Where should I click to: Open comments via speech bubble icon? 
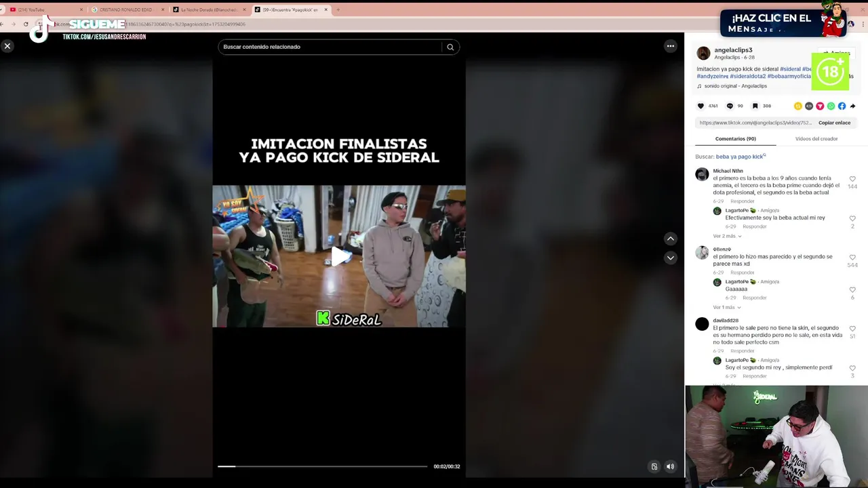click(730, 106)
